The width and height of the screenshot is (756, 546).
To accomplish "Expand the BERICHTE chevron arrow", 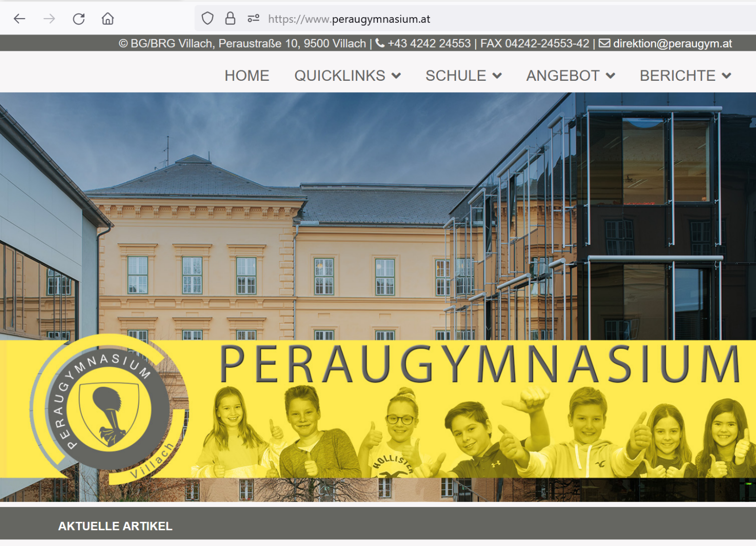I will (x=726, y=76).
